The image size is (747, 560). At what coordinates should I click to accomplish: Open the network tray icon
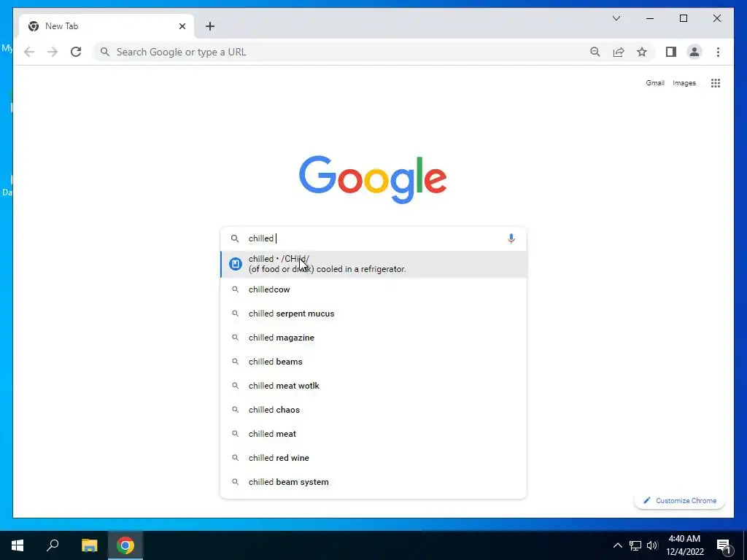(x=635, y=545)
